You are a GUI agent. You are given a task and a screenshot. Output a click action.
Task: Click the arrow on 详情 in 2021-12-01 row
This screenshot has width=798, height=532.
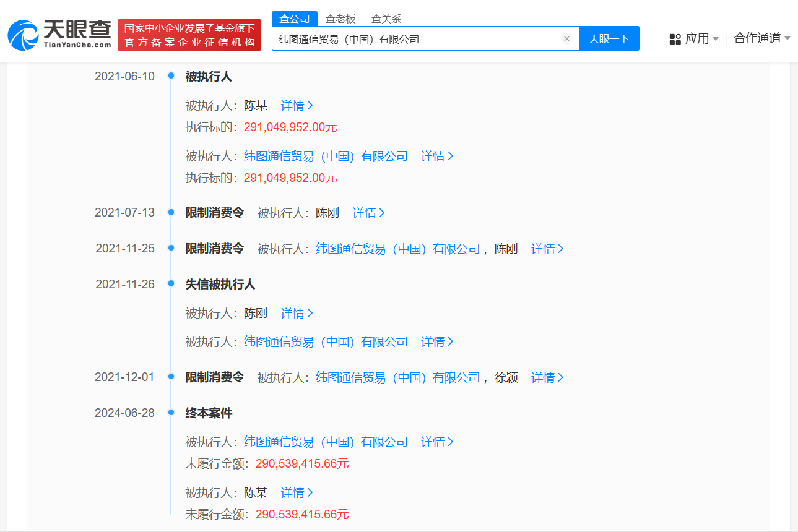561,377
